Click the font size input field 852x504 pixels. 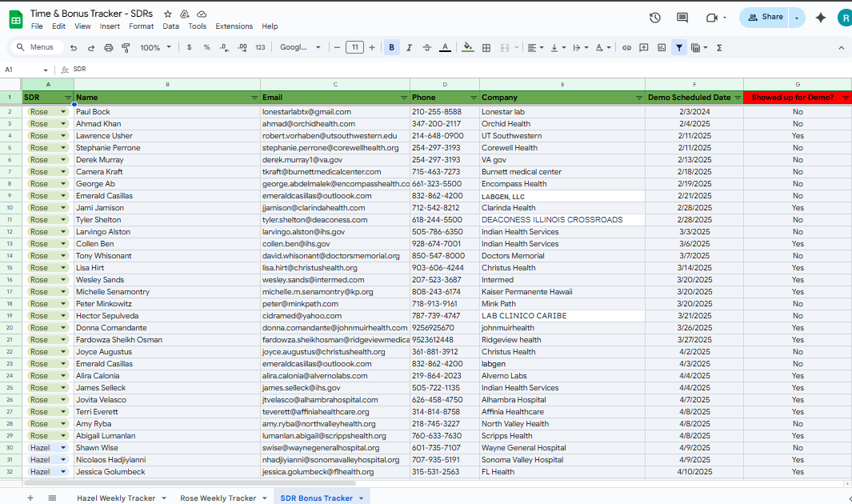(355, 48)
